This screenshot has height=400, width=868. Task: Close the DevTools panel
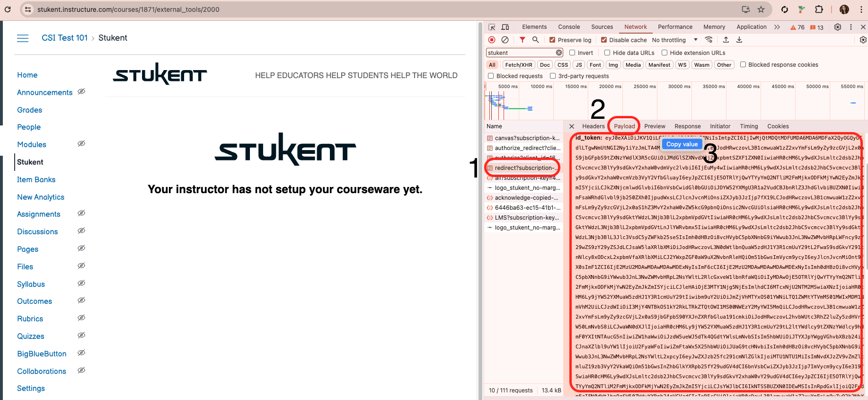tap(863, 27)
